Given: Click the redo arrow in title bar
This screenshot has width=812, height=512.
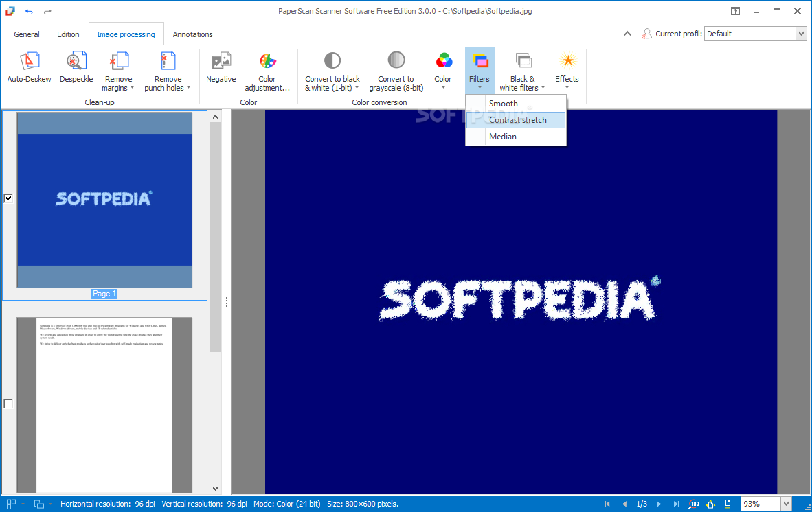Looking at the screenshot, I should click(x=47, y=12).
